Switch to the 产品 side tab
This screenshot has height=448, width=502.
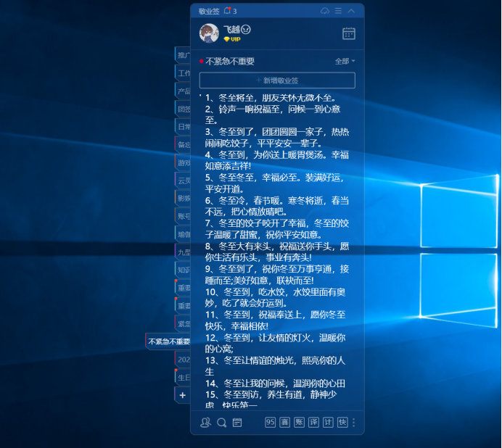183,91
